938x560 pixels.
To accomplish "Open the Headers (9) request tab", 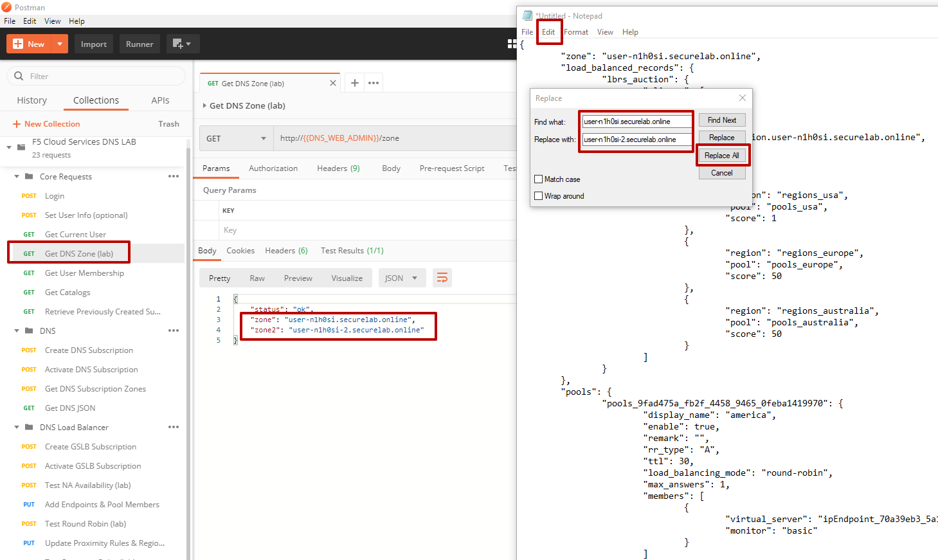I will click(338, 168).
